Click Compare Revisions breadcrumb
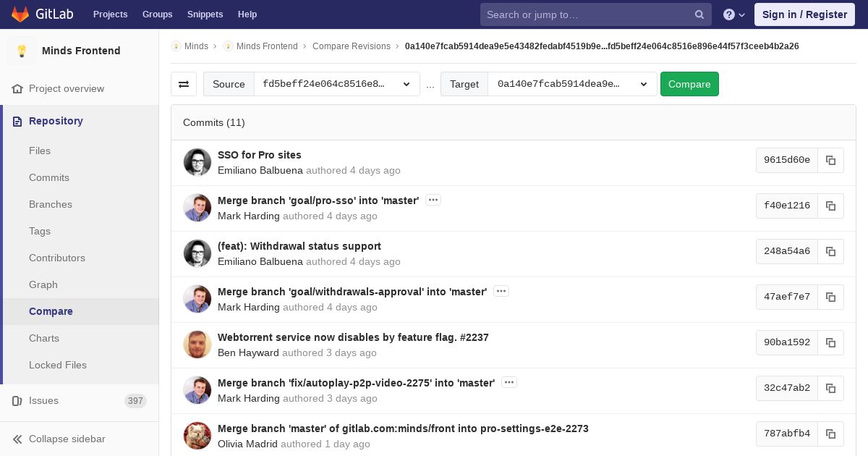Image resolution: width=868 pixels, height=456 pixels. 352,46
